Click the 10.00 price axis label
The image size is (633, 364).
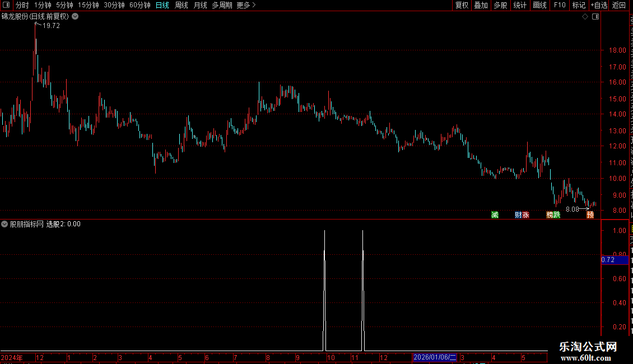[617, 179]
